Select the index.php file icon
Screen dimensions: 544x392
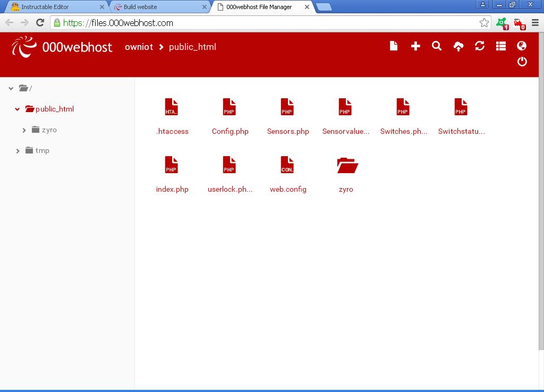pos(172,165)
